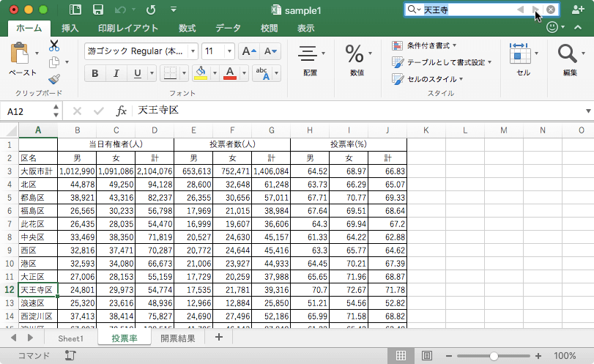Screen dimensions: 594x364
Task: Click the Increase Font Size icon
Action: coord(249,51)
